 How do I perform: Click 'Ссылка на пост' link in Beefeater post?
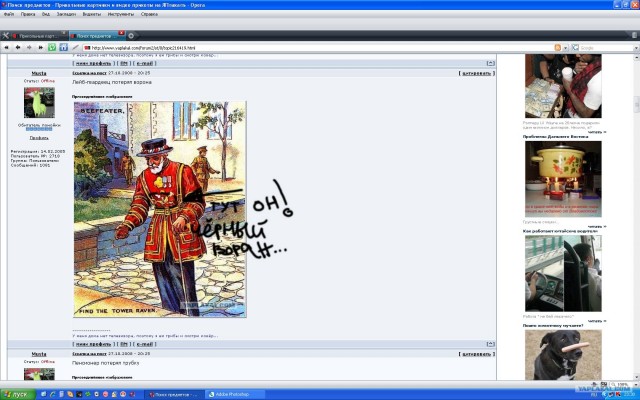(x=89, y=73)
